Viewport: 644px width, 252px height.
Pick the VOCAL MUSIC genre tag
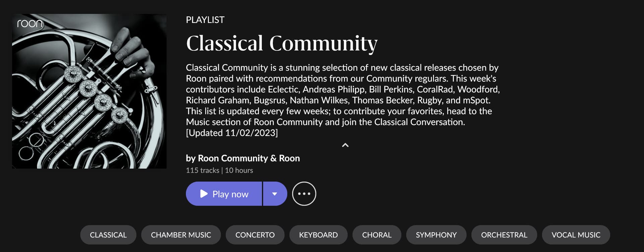[x=576, y=235]
